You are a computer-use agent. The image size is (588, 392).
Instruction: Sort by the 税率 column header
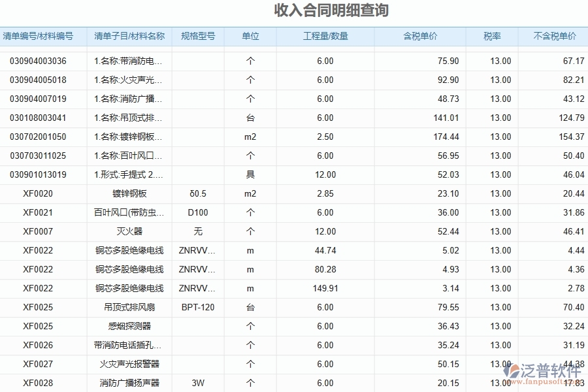pyautogui.click(x=491, y=37)
